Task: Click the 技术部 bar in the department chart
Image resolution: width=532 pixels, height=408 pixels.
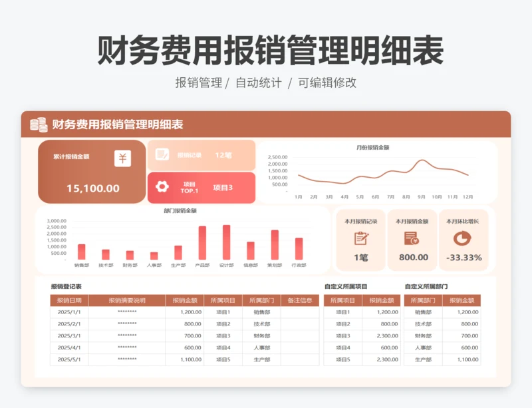Action: [x=106, y=255]
